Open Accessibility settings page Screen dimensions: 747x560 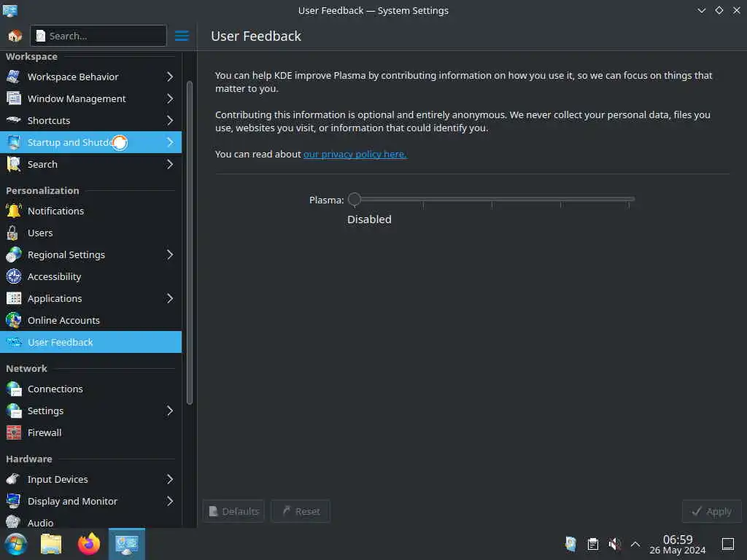point(90,276)
